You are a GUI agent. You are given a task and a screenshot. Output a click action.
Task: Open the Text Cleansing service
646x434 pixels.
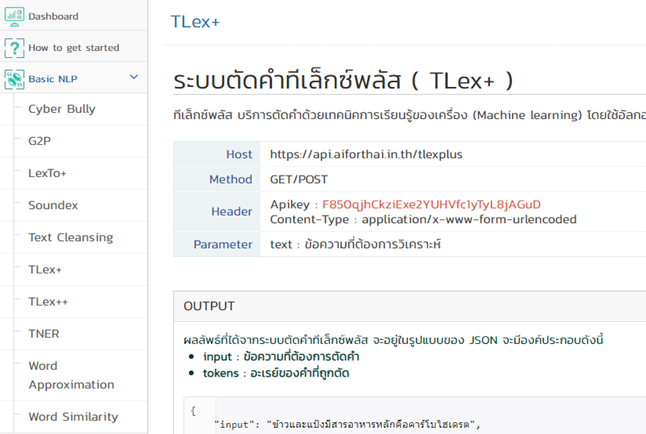tap(71, 237)
